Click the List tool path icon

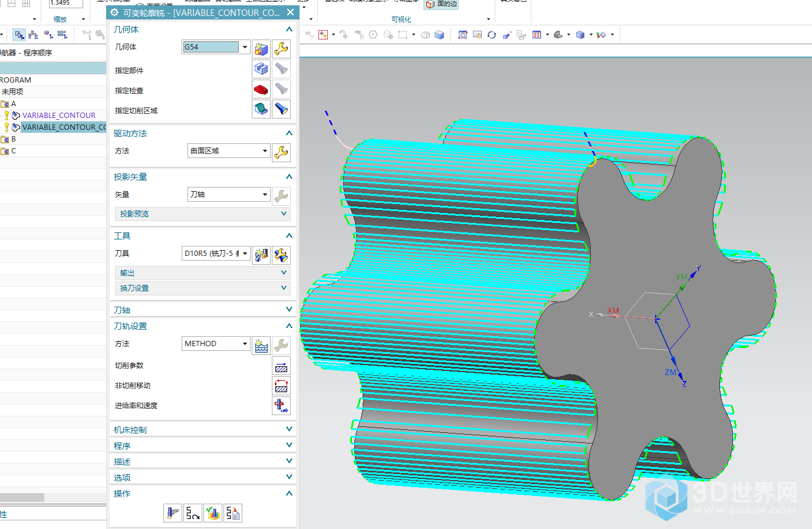pyautogui.click(x=233, y=513)
